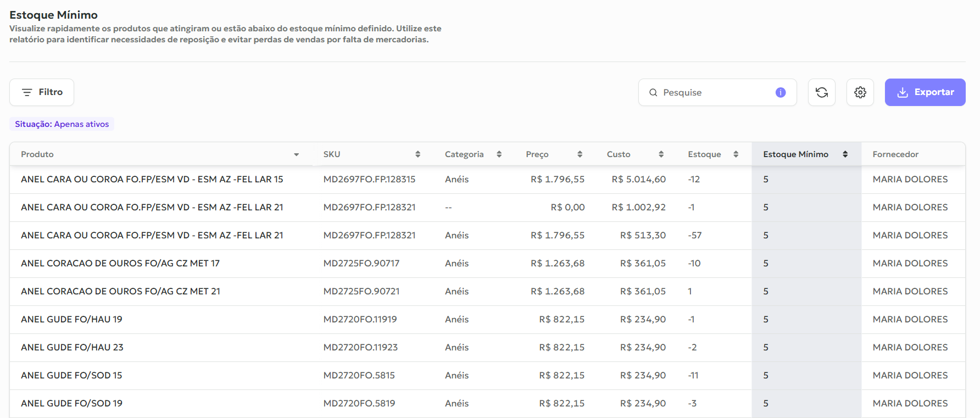This screenshot has height=418, width=980.
Task: Click the Estoque Mínimo column header label
Action: click(795, 154)
